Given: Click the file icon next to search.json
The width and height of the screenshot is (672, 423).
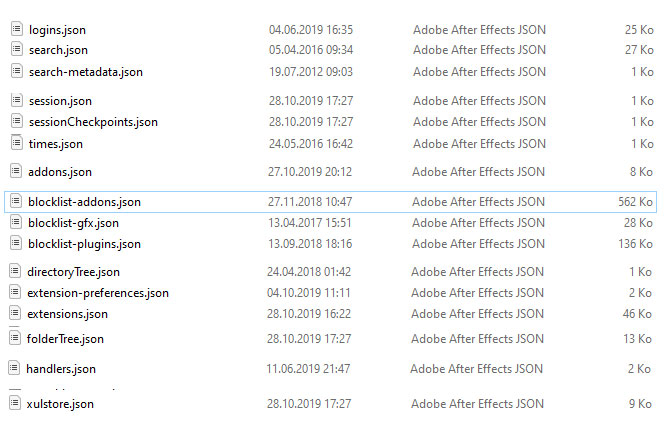Looking at the screenshot, I should 16,49.
